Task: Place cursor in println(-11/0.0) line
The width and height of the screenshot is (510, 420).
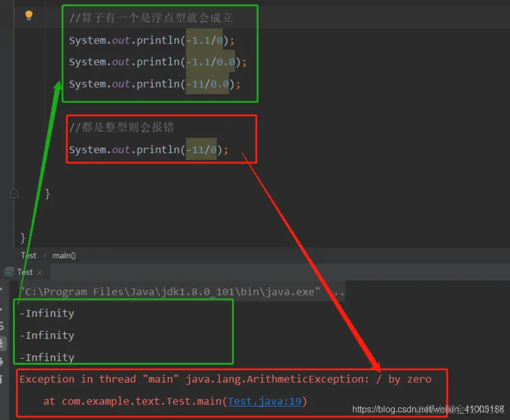Action: 154,84
